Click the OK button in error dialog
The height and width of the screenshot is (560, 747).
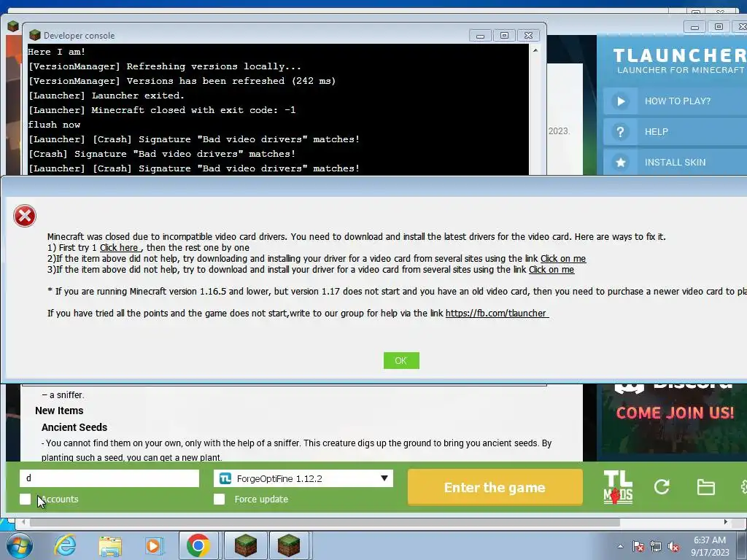(401, 360)
